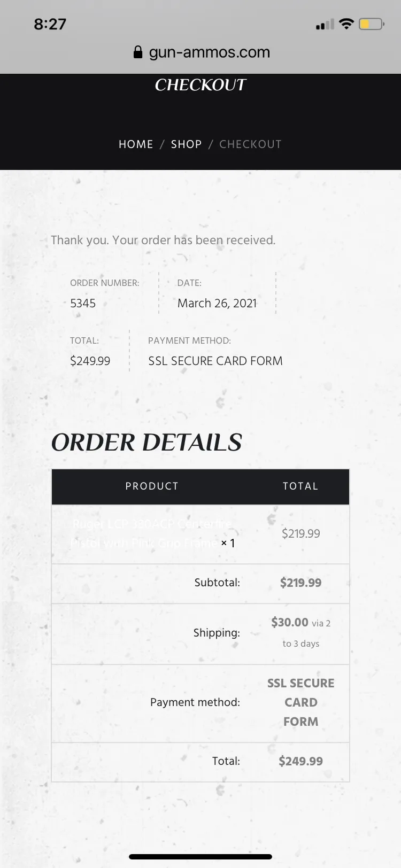The width and height of the screenshot is (401, 868).
Task: Tap the battery icon in status bar
Action: [371, 24]
